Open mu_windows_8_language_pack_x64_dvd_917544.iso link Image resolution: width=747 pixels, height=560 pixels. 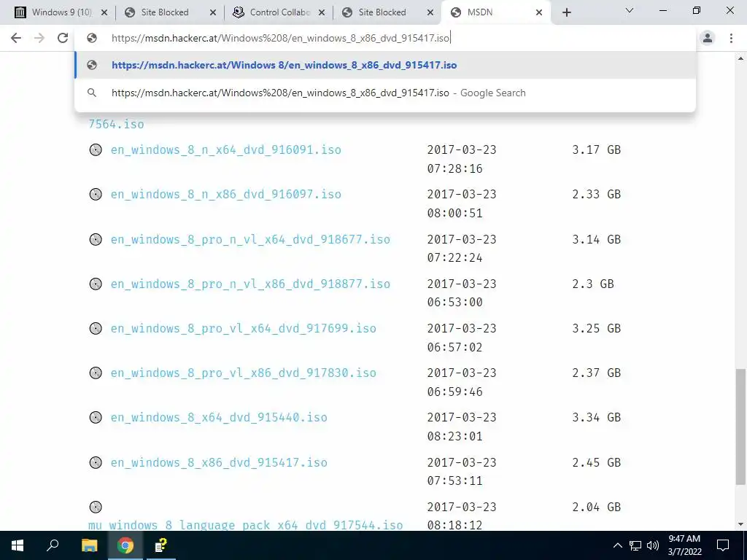click(x=246, y=525)
